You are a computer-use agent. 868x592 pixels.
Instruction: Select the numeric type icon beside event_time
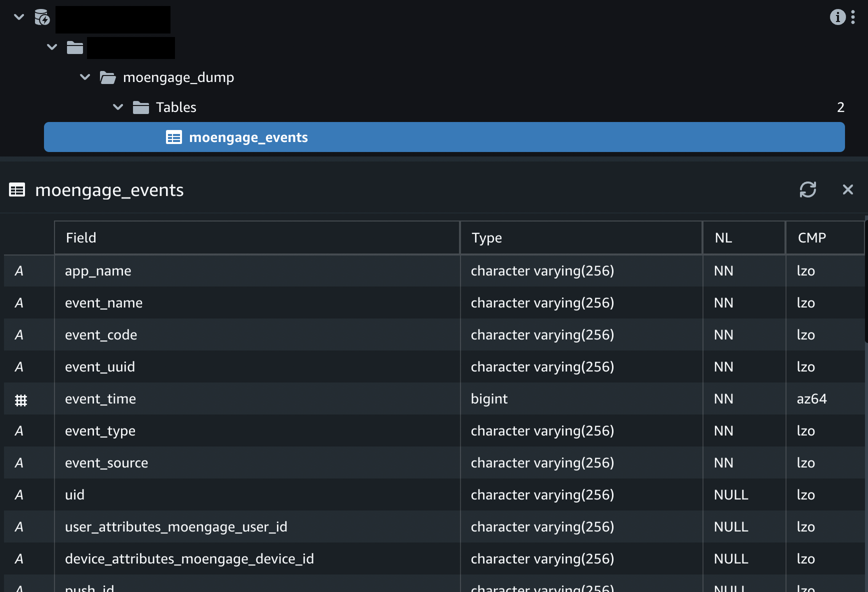(x=19, y=398)
